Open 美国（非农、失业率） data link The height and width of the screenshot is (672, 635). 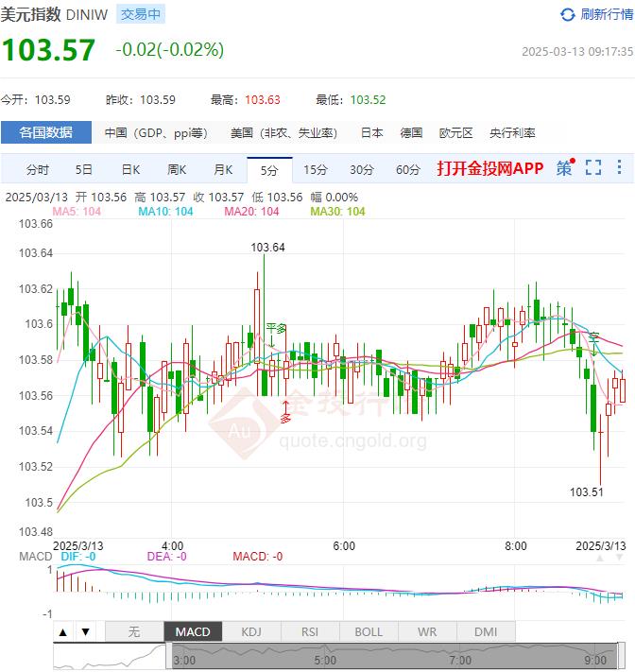pyautogui.click(x=284, y=133)
